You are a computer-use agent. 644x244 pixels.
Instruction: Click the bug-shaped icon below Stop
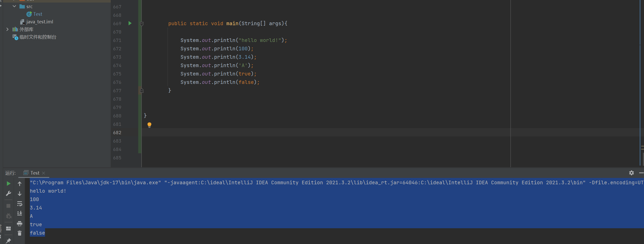click(x=8, y=216)
